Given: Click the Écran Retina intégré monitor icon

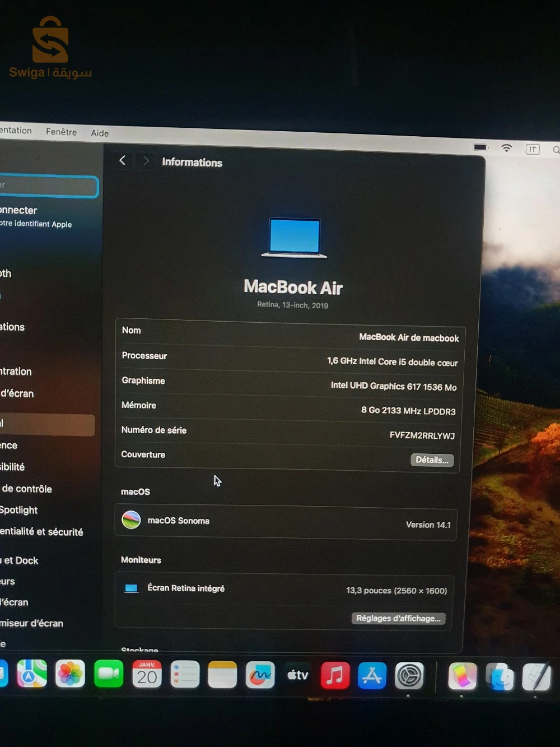Looking at the screenshot, I should (131, 588).
